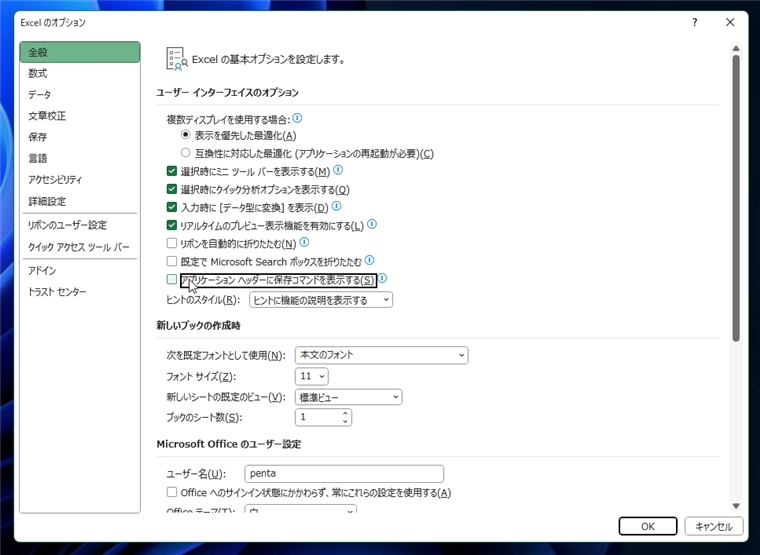Decrease ブックのシート数 with down arrow
The image size is (760, 555).
click(x=345, y=421)
